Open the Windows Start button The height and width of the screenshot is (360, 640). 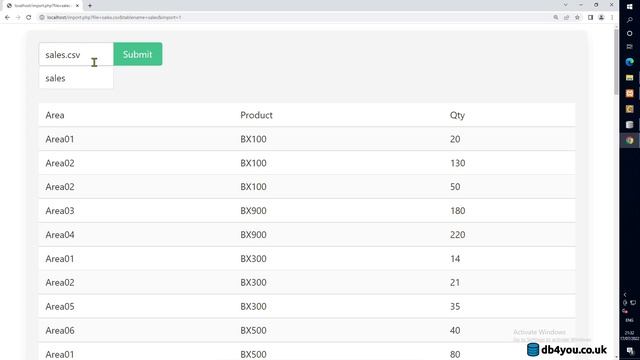click(629, 7)
